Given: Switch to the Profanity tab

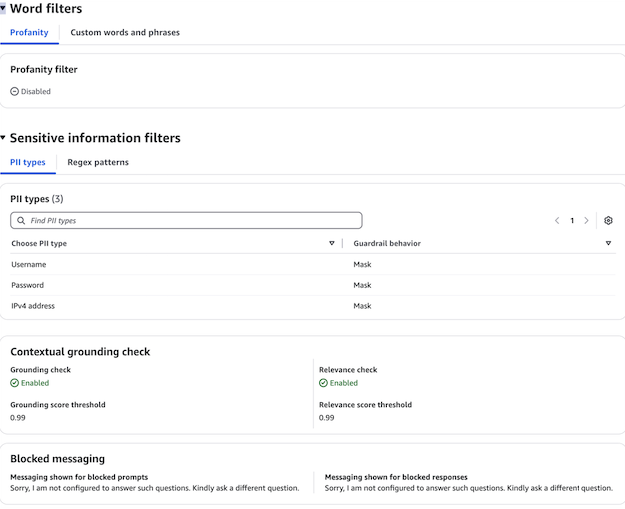Looking at the screenshot, I should point(29,33).
